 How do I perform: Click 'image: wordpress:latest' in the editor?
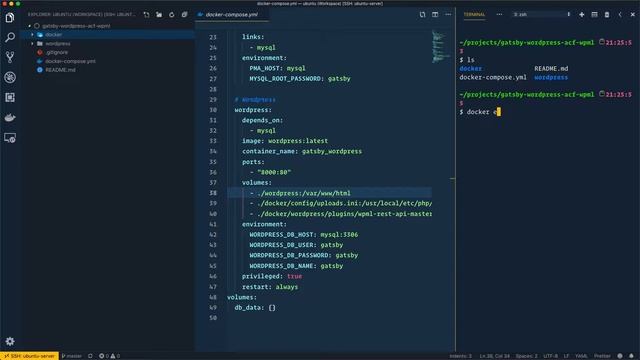click(285, 141)
